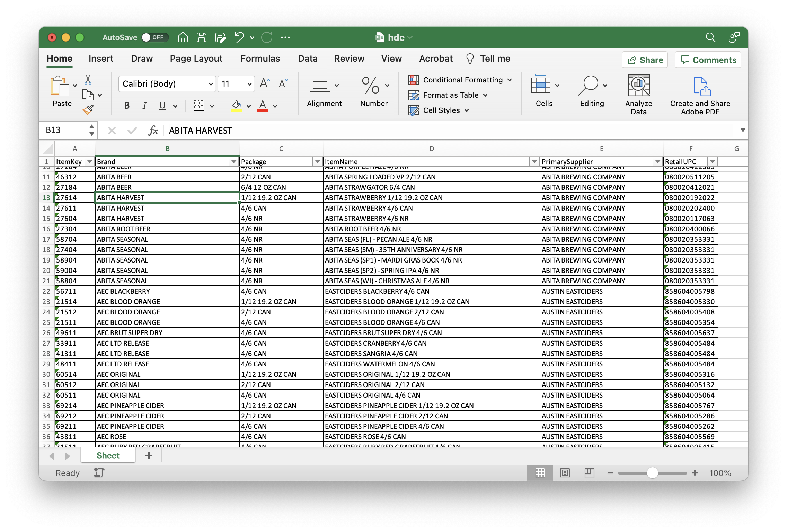This screenshot has width=787, height=532.
Task: Open the Draw tab
Action: (142, 59)
